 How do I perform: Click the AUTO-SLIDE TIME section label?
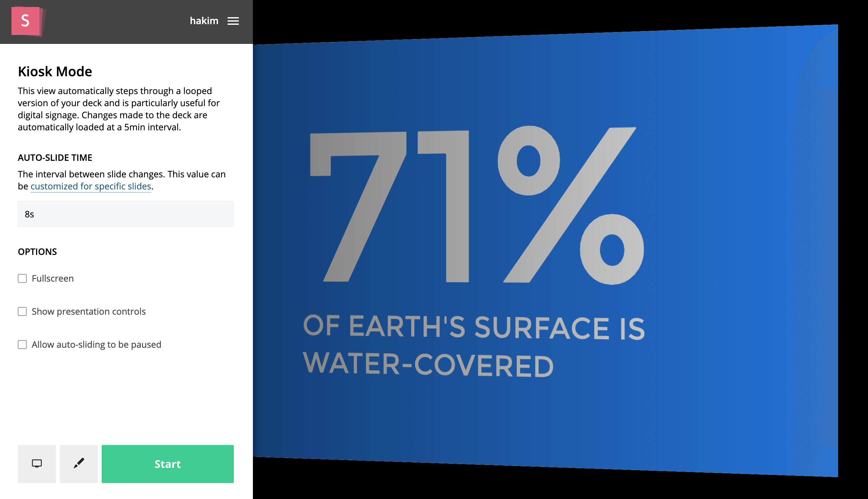coord(55,158)
